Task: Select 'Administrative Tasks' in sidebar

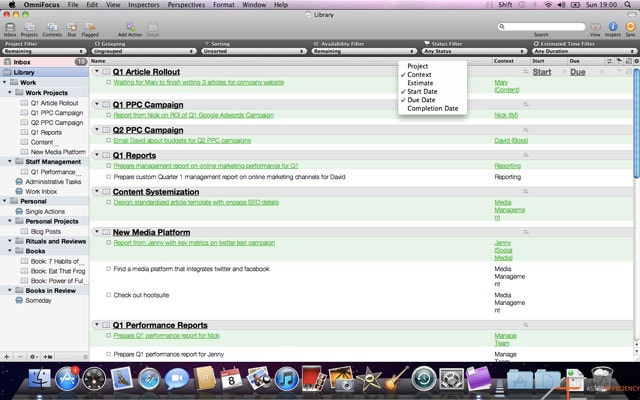Action: point(53,182)
